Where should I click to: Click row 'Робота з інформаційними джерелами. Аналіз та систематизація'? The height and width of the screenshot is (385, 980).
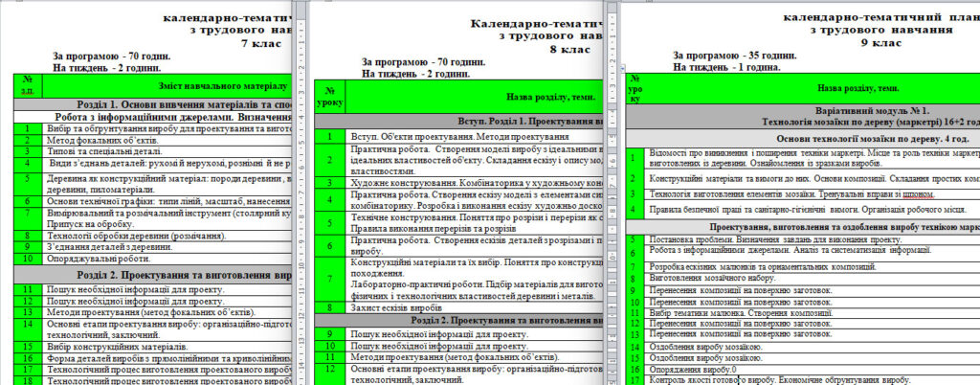(x=803, y=253)
